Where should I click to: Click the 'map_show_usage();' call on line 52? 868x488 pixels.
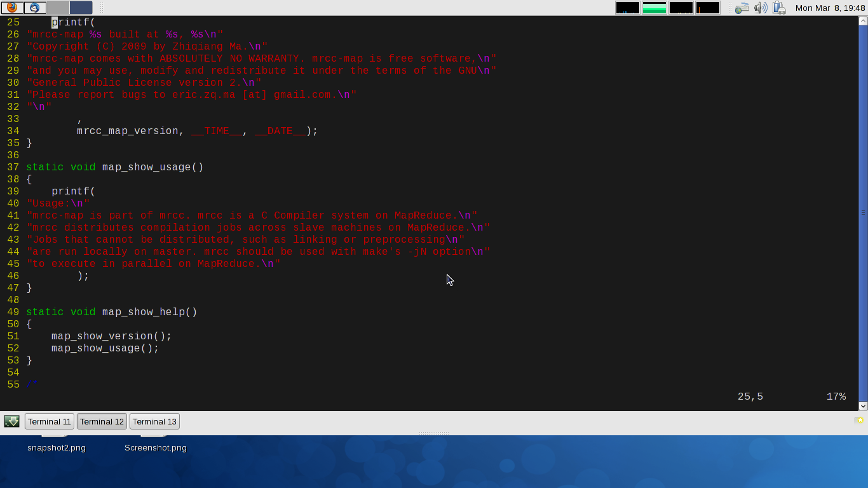coord(105,348)
